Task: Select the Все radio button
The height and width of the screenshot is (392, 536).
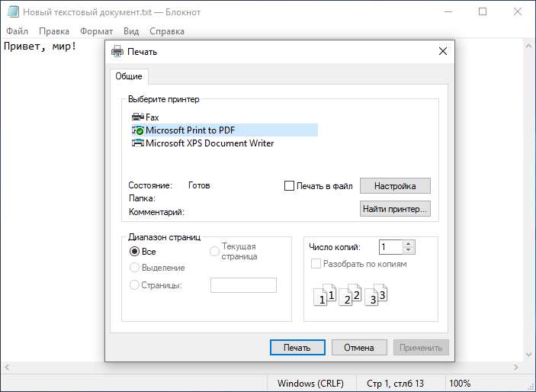Action: coord(134,252)
